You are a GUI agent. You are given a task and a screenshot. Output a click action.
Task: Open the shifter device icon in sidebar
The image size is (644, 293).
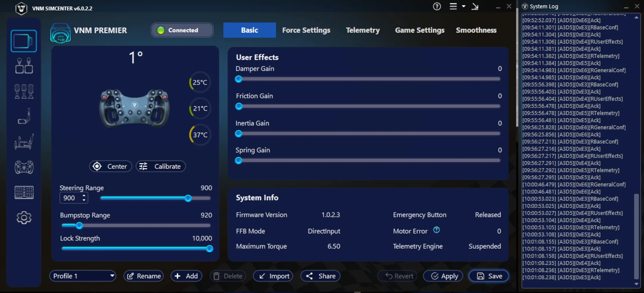click(x=24, y=66)
